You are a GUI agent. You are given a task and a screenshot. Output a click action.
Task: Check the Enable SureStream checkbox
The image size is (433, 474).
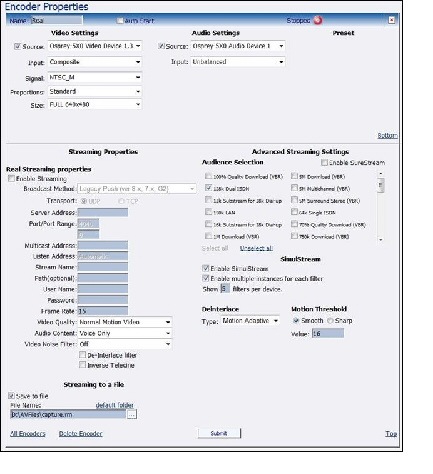point(324,162)
